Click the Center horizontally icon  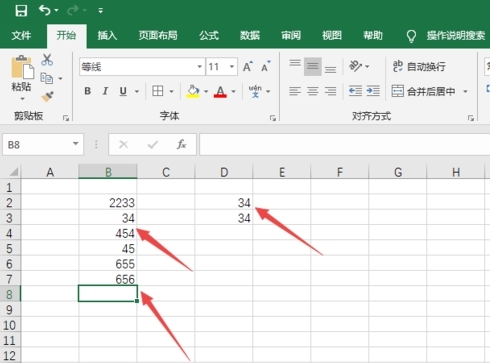coord(313,91)
